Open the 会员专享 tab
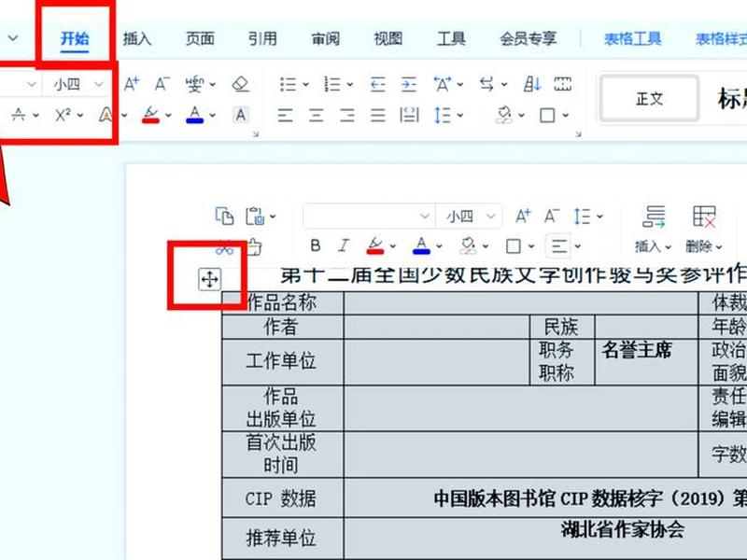 [528, 38]
